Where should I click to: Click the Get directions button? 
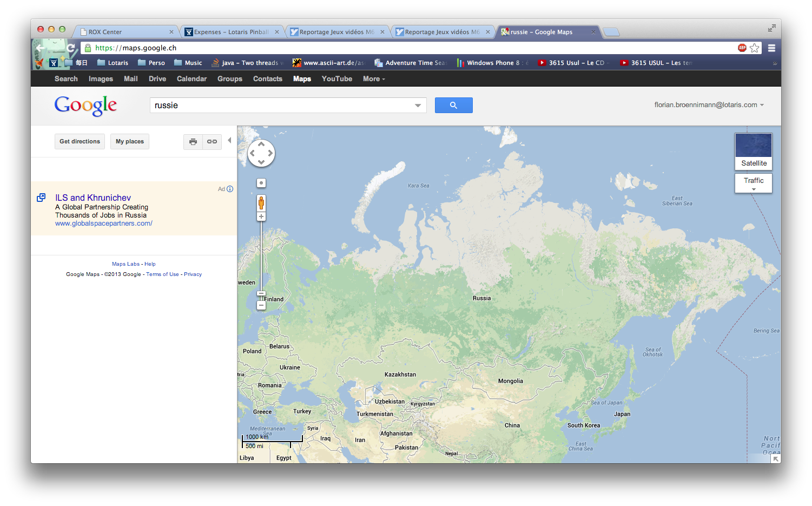pos(80,142)
